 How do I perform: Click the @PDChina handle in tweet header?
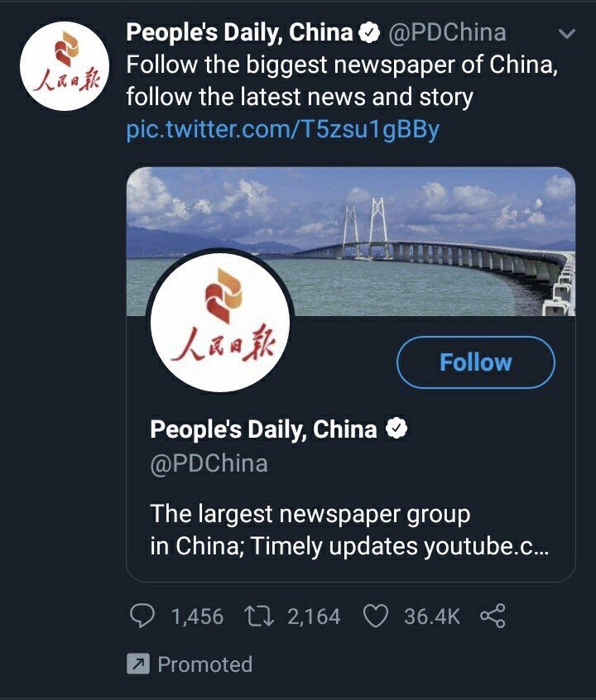(x=447, y=32)
